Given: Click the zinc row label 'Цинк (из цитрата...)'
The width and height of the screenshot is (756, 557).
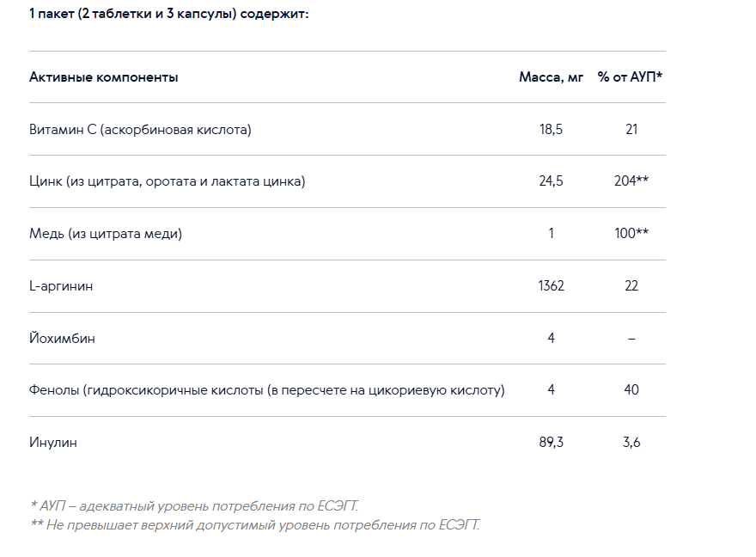Looking at the screenshot, I should [168, 181].
